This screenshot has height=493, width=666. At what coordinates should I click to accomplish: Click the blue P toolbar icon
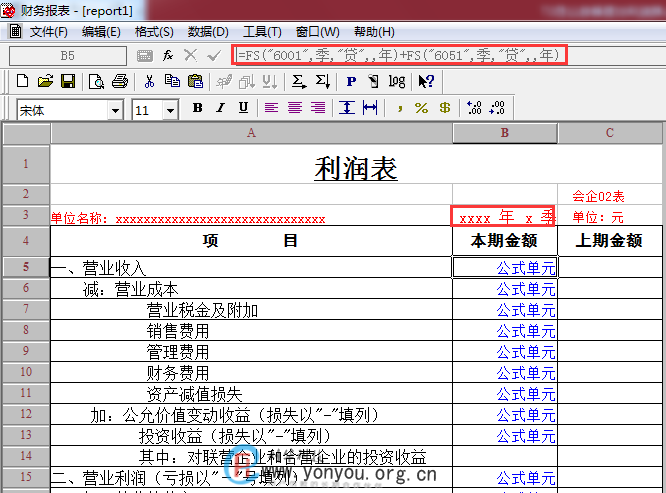(x=351, y=81)
